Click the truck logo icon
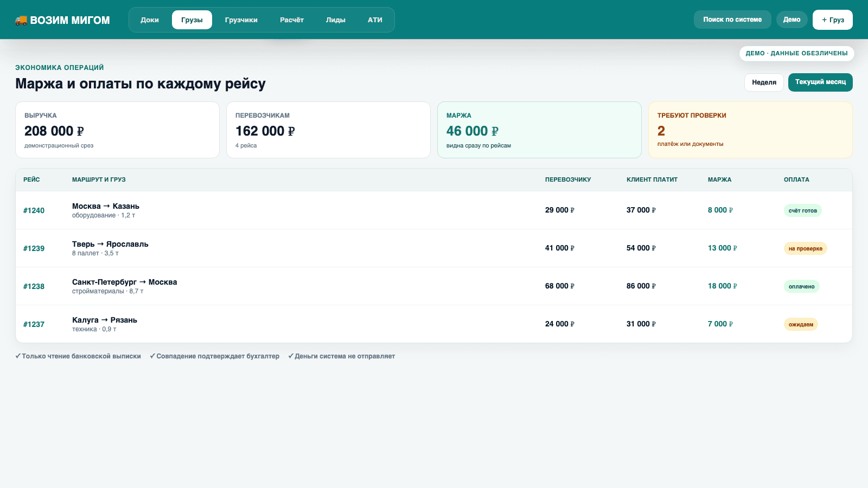The width and height of the screenshot is (868, 488). pyautogui.click(x=21, y=20)
